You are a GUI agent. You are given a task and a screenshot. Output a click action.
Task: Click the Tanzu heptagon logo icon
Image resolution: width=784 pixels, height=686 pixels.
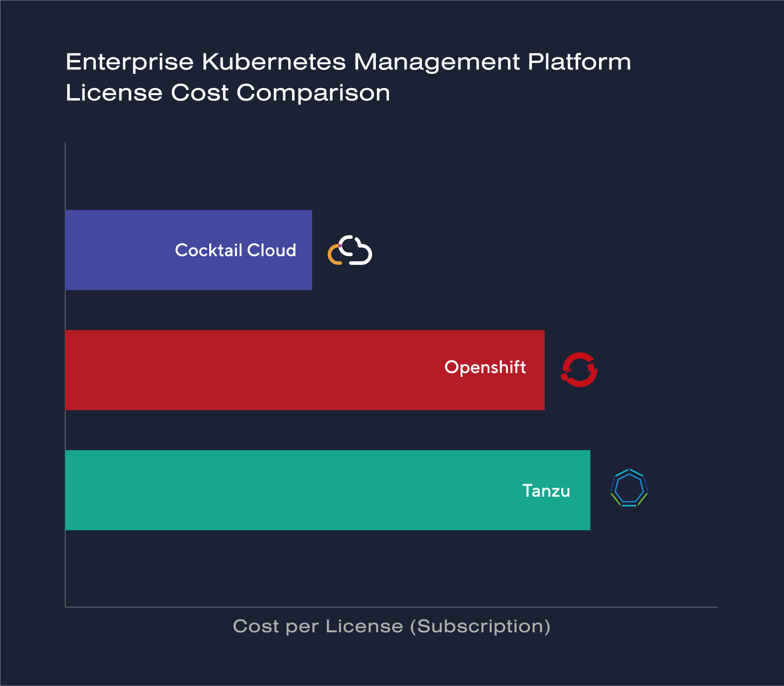[x=629, y=488]
